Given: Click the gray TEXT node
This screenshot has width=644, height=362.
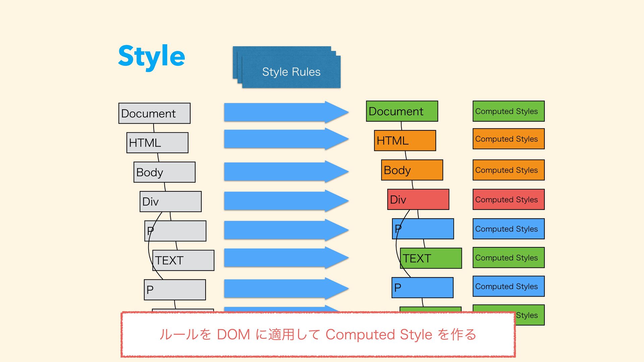Looking at the screenshot, I should (x=183, y=260).
